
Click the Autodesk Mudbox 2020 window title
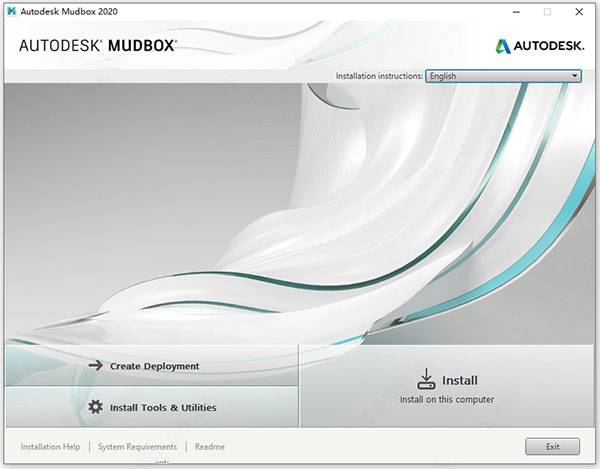click(69, 11)
